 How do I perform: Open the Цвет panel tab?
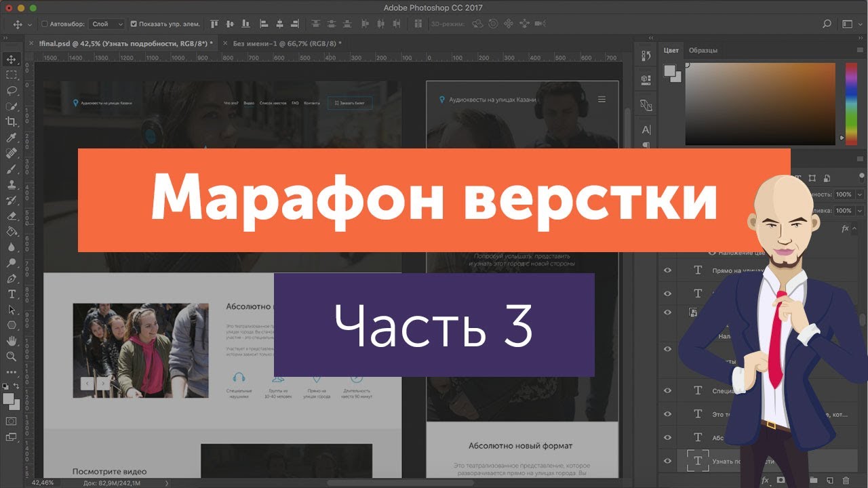(x=671, y=50)
